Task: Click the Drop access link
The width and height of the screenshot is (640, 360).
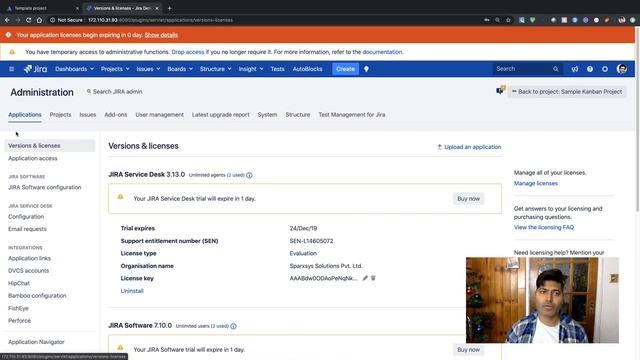Action: pos(188,52)
